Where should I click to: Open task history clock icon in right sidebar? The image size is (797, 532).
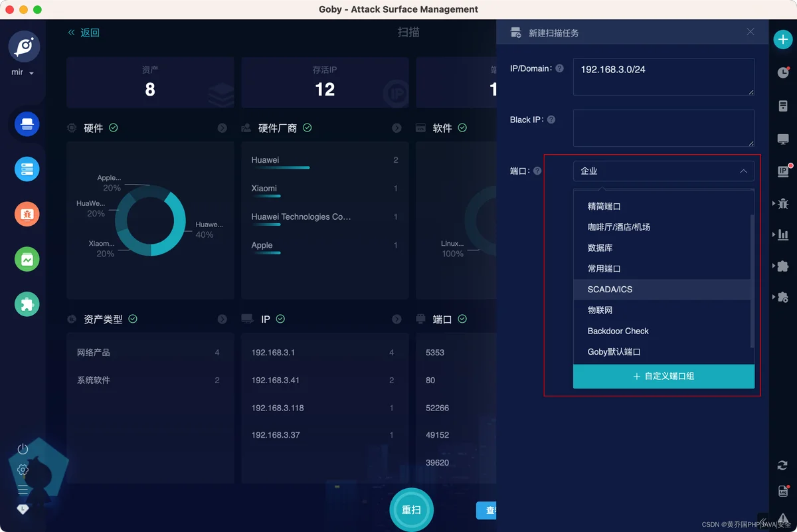(783, 73)
